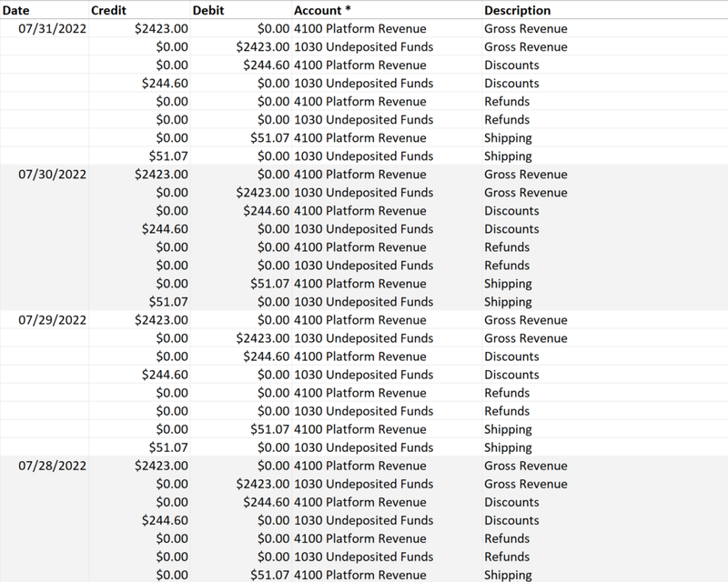The image size is (728, 582).
Task: Select the Date column header
Action: (x=15, y=10)
